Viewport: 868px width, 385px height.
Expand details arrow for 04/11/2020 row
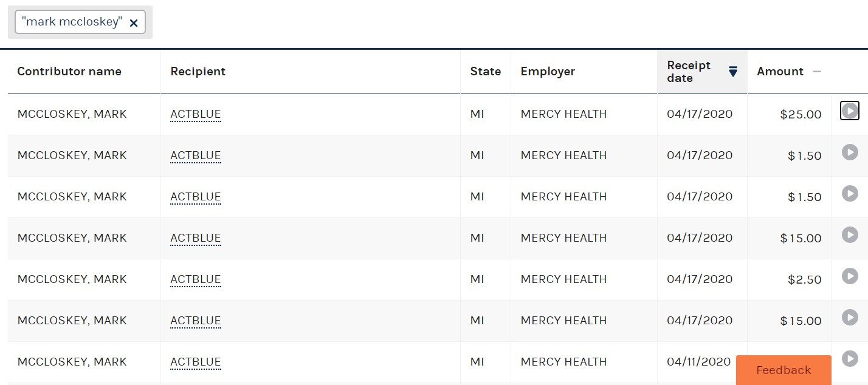click(x=850, y=358)
